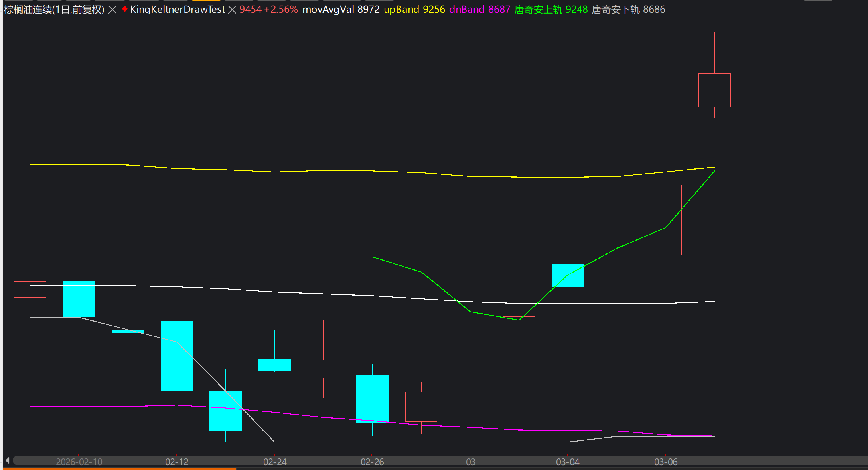Click the scroll-left arrow on the timeline
The width and height of the screenshot is (868, 470).
(x=7, y=461)
